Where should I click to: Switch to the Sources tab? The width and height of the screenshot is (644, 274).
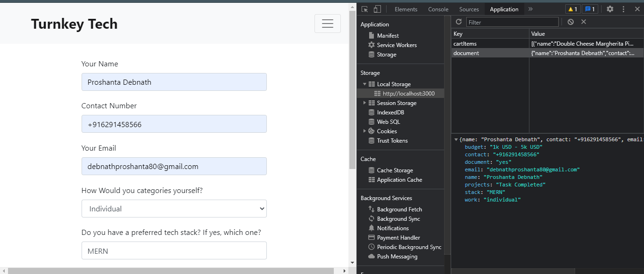click(x=469, y=8)
